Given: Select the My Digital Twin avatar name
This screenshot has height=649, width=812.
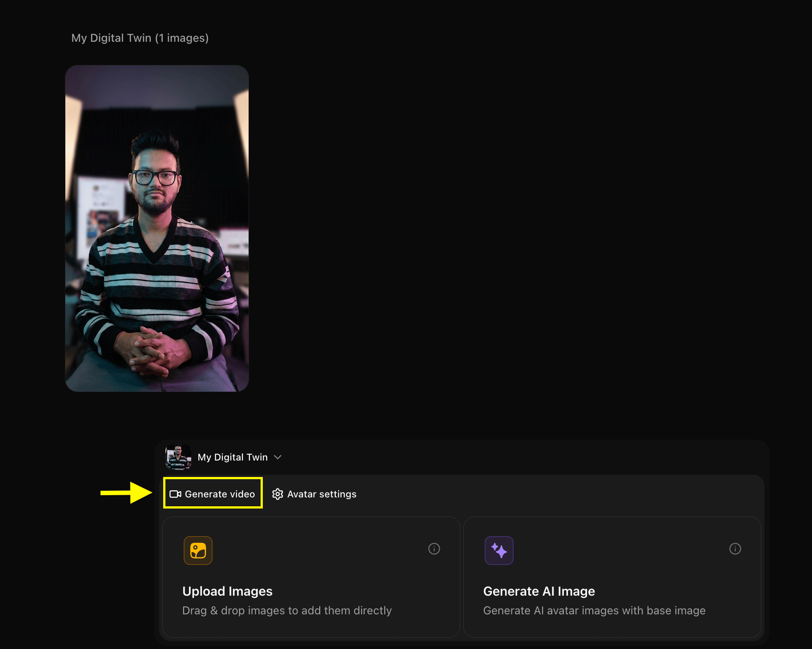Looking at the screenshot, I should (x=233, y=457).
